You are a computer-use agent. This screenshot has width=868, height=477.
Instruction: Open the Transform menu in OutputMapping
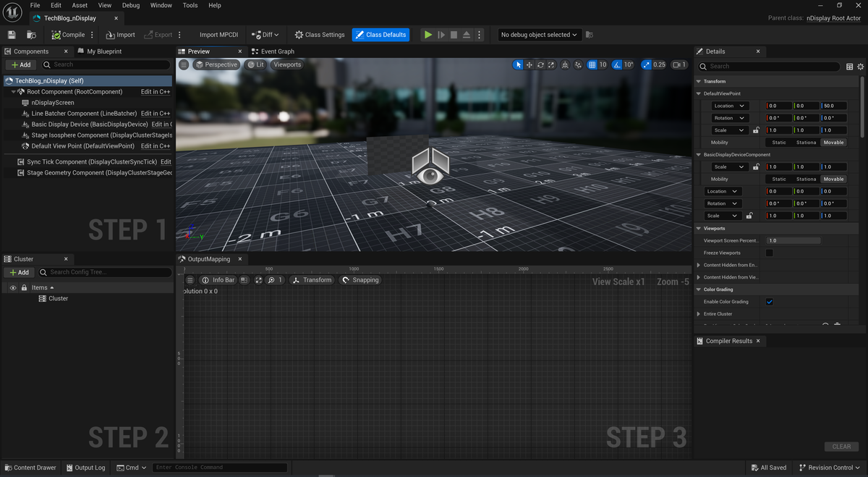click(x=312, y=280)
